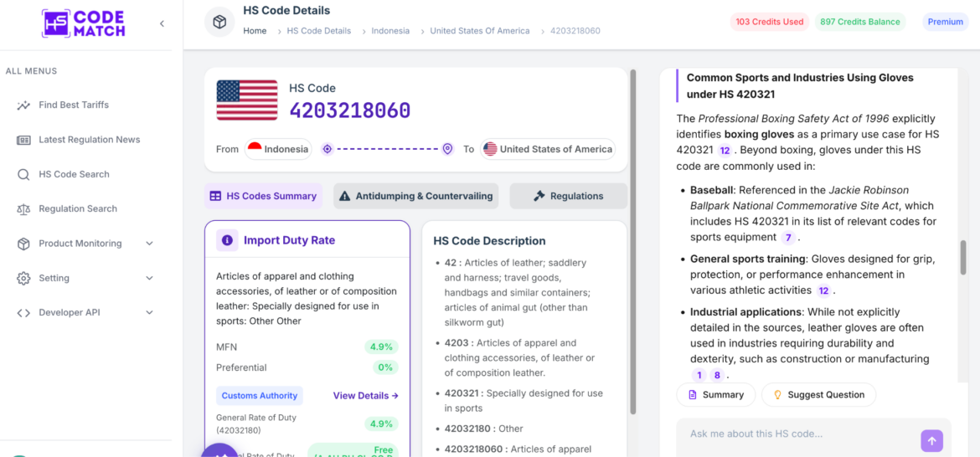This screenshot has width=980, height=457.
Task: Click the HS Code Search magnifier icon
Action: coord(23,174)
